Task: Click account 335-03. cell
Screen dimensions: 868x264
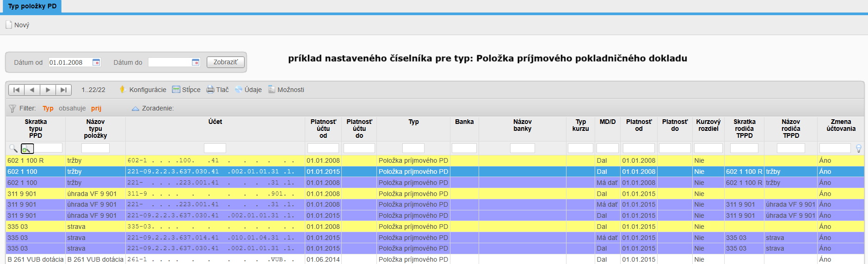Action: pyautogui.click(x=215, y=227)
